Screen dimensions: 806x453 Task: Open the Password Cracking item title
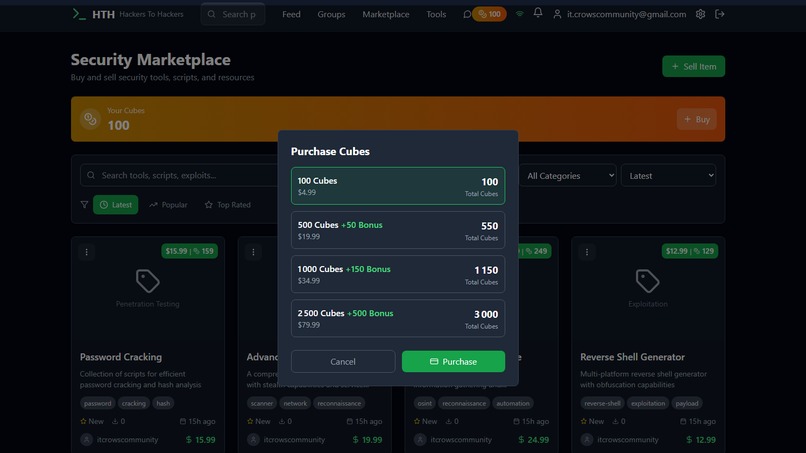(x=121, y=357)
